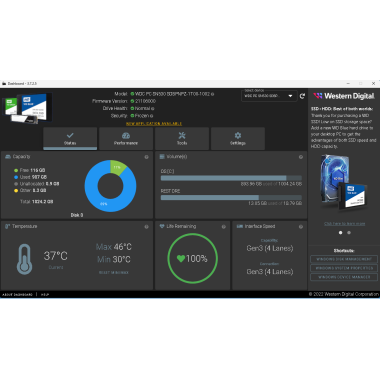
Task: Reset the temperature Min/Max values
Action: tap(114, 273)
